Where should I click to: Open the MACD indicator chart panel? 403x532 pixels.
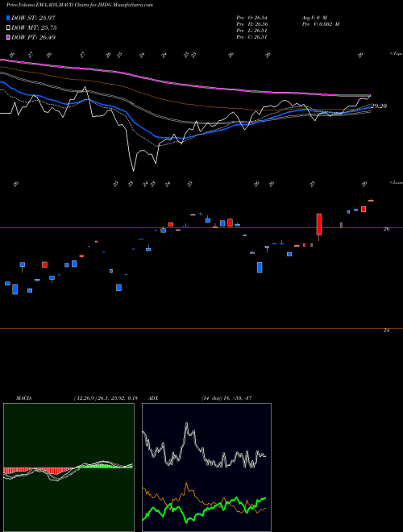pyautogui.click(x=69, y=468)
